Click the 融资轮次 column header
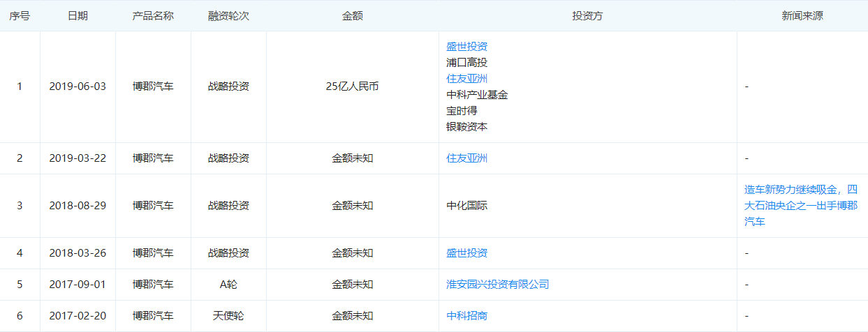The image size is (868, 332). click(228, 16)
